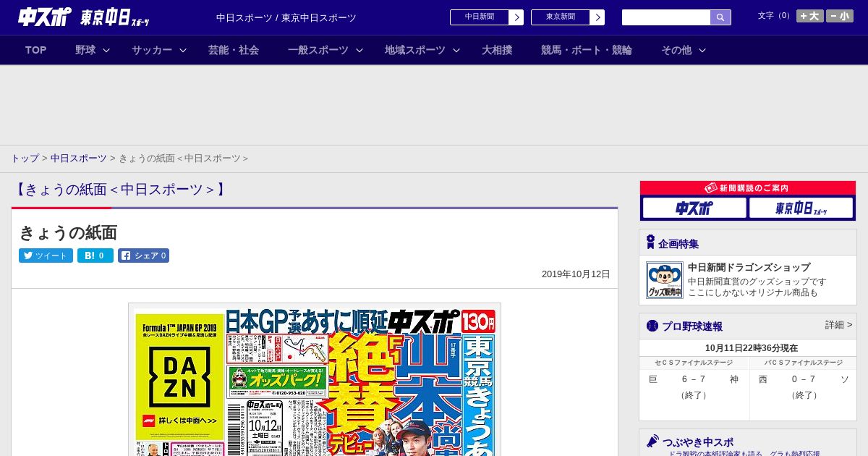Expand the サッカー dropdown chevron
Image resolution: width=868 pixels, height=456 pixels.
coord(183,50)
